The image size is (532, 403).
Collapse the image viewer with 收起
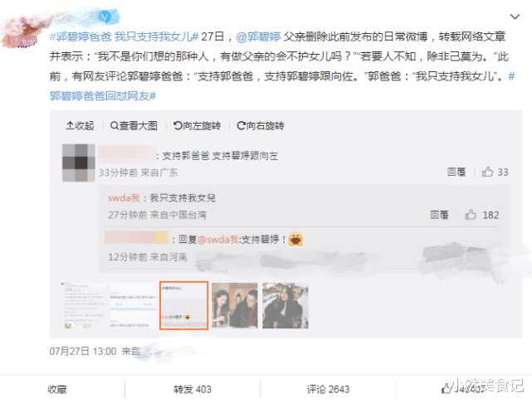point(80,126)
